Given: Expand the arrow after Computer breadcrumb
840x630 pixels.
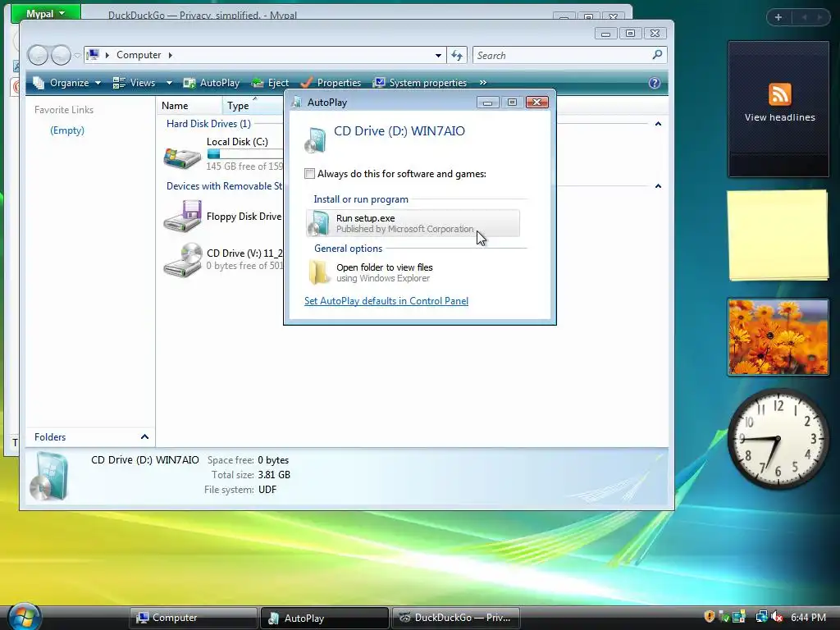Looking at the screenshot, I should pyautogui.click(x=171, y=55).
